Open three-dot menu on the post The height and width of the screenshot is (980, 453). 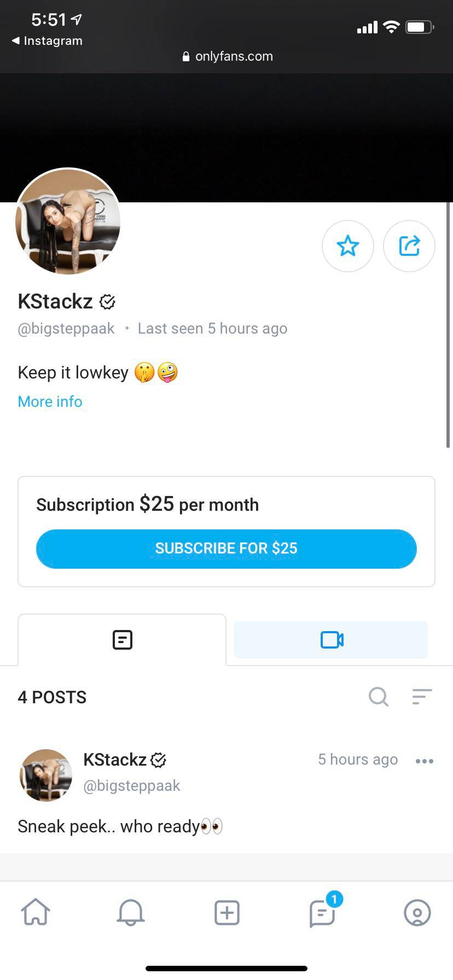[x=425, y=761]
